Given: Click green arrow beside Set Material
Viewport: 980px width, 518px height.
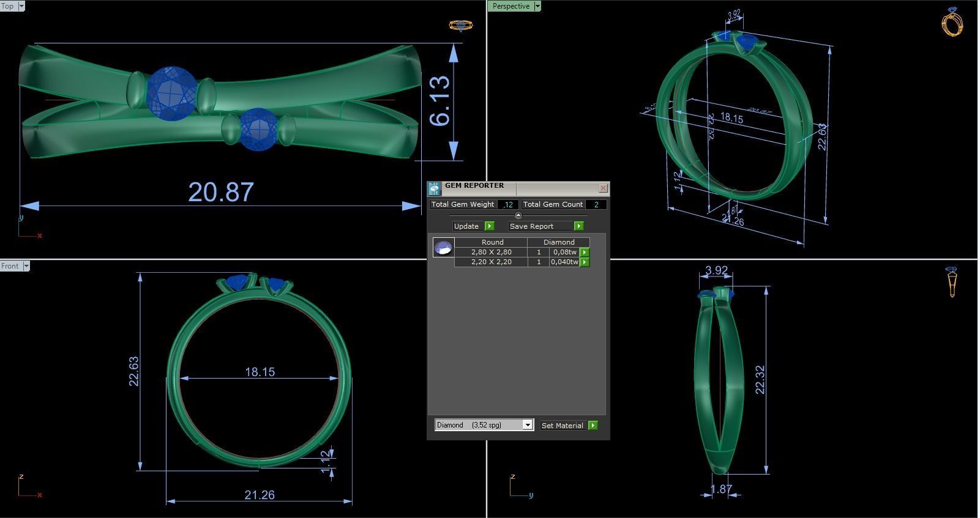Looking at the screenshot, I should pyautogui.click(x=593, y=425).
